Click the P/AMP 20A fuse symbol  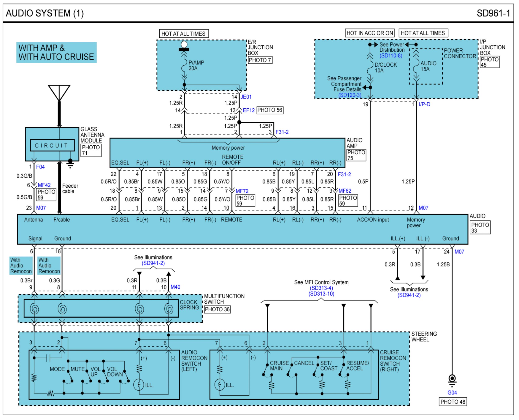(x=184, y=66)
